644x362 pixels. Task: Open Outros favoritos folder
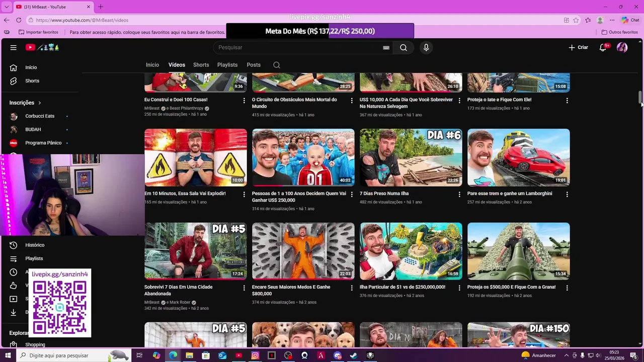(619, 32)
